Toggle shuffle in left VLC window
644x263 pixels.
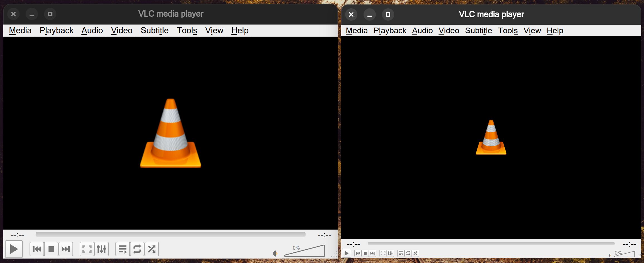(152, 249)
